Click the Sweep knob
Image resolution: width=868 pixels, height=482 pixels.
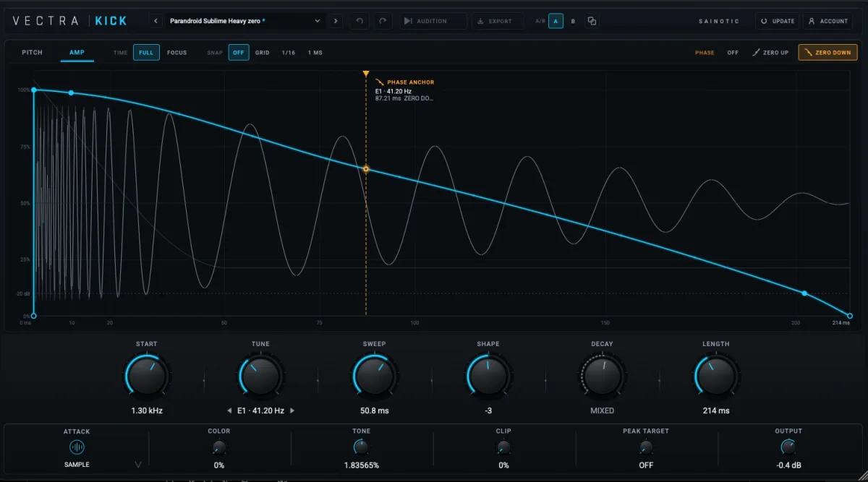click(x=374, y=376)
